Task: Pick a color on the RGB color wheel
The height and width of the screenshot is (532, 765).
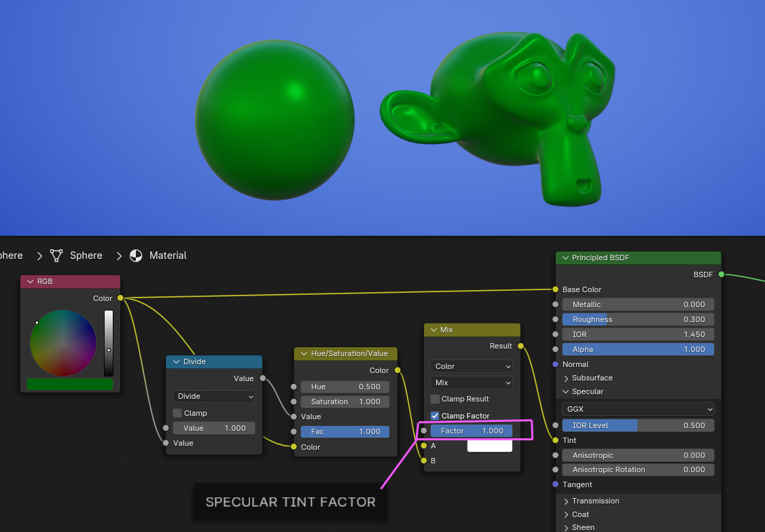Action: coord(64,344)
